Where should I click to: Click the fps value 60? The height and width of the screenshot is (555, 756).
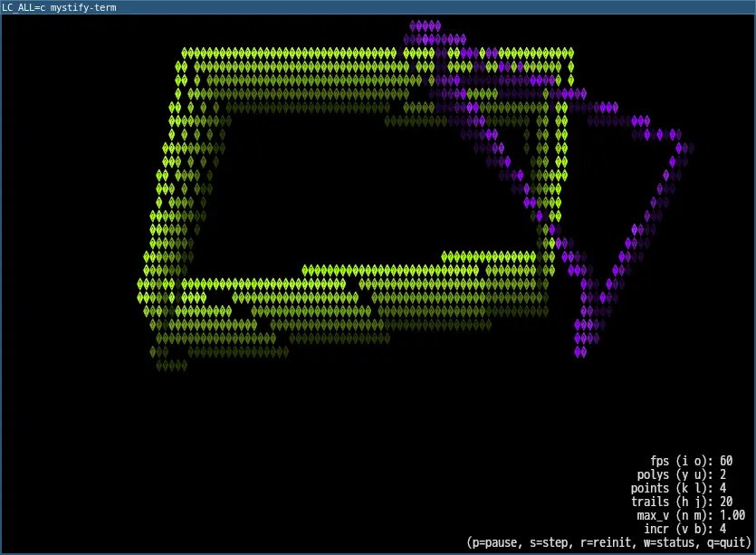point(726,461)
